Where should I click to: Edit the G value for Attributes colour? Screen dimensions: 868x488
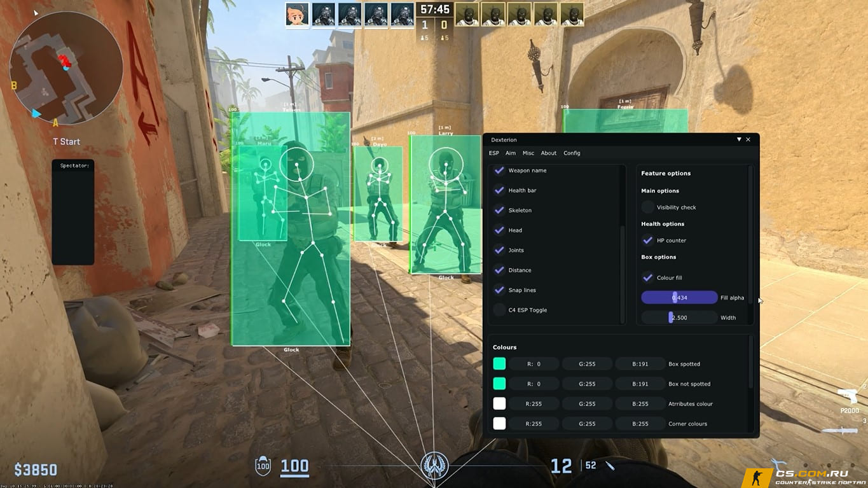pyautogui.click(x=587, y=404)
